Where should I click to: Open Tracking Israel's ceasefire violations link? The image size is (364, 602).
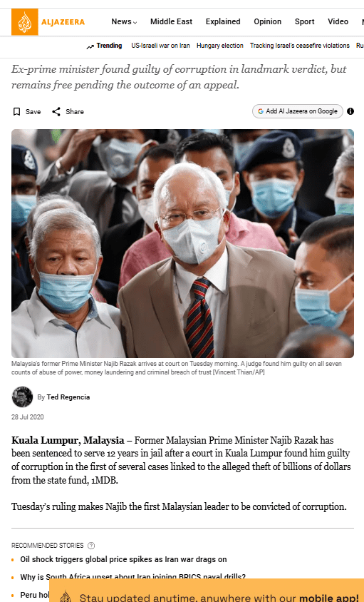pyautogui.click(x=300, y=46)
